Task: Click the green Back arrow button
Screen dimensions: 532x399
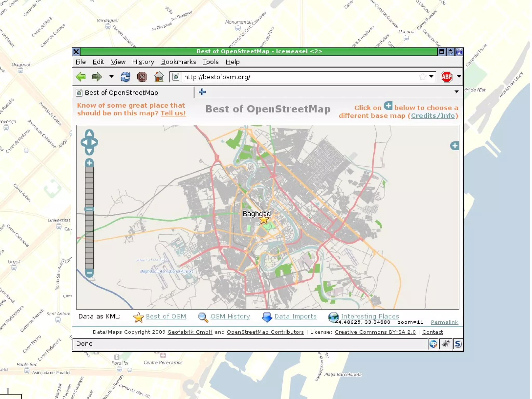Action: [81, 77]
